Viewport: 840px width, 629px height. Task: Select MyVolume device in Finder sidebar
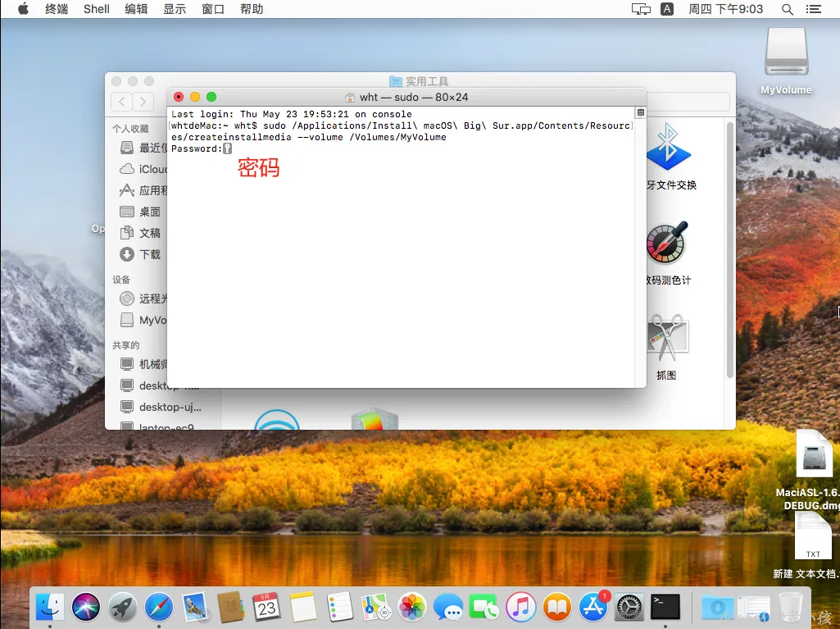[143, 320]
